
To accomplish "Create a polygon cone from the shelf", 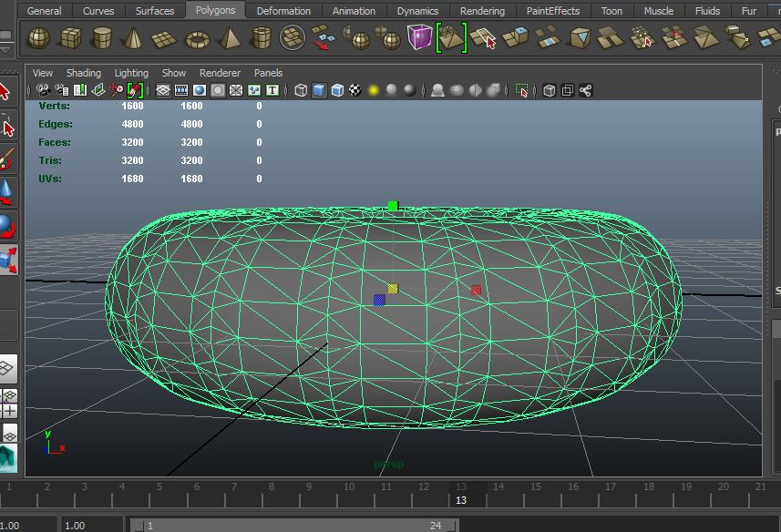I will tap(133, 38).
